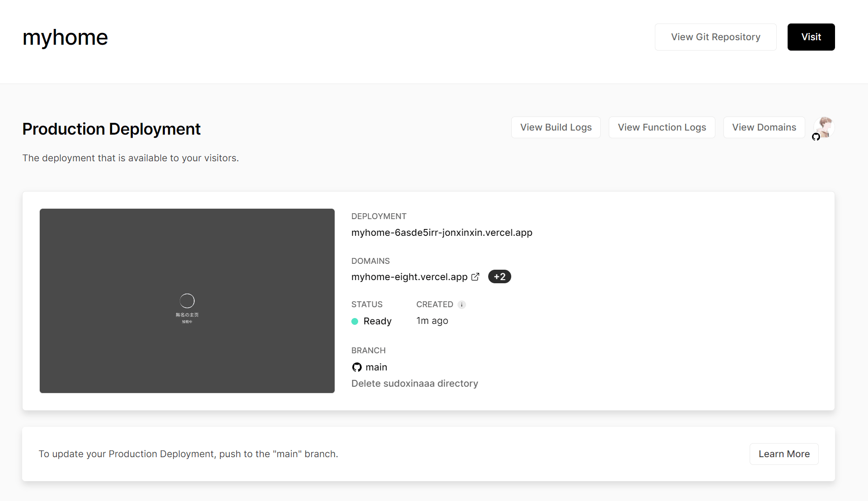Open View Build Logs
Image resolution: width=868 pixels, height=501 pixels.
click(555, 127)
